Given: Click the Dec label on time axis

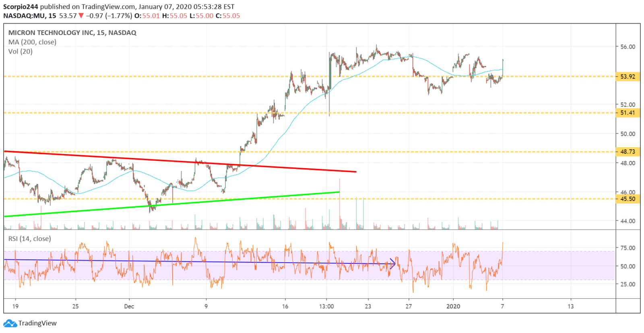Looking at the screenshot, I should pos(129,306).
